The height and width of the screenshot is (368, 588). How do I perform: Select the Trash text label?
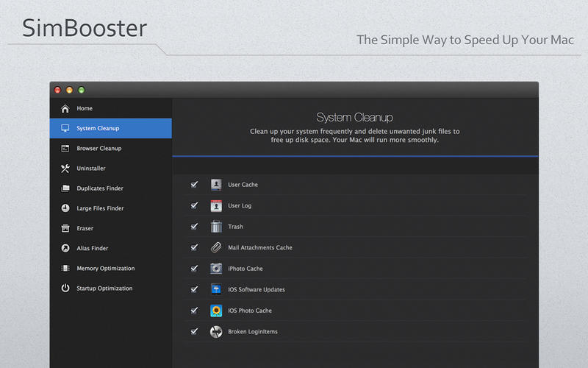[x=235, y=227]
